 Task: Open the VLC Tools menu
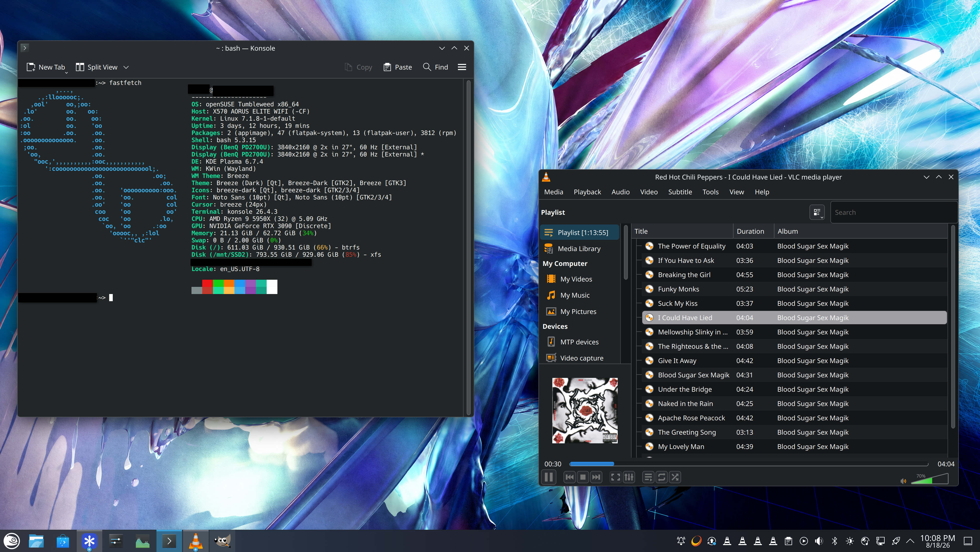[x=710, y=192]
